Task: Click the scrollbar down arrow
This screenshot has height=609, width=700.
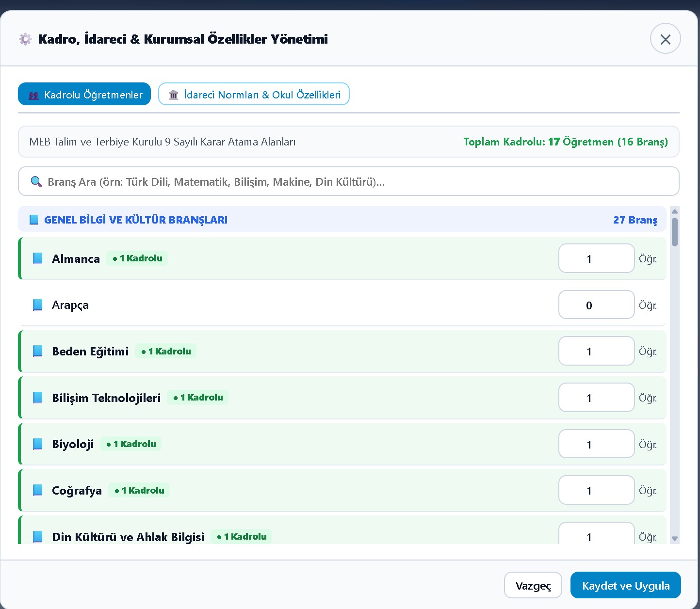Action: [674, 539]
